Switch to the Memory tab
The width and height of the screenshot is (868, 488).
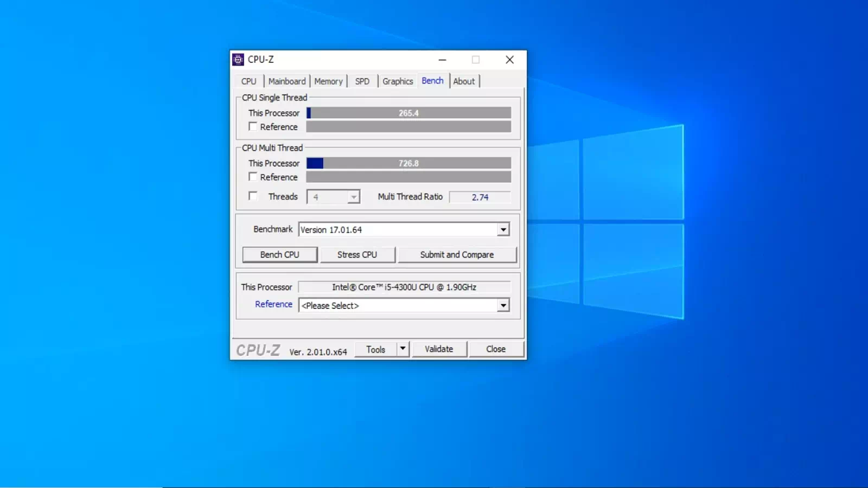point(328,81)
